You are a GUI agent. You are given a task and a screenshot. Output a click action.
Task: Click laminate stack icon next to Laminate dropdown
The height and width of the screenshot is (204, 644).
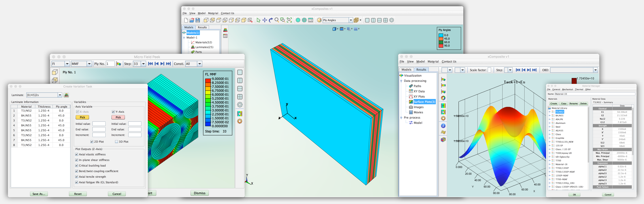(x=67, y=95)
